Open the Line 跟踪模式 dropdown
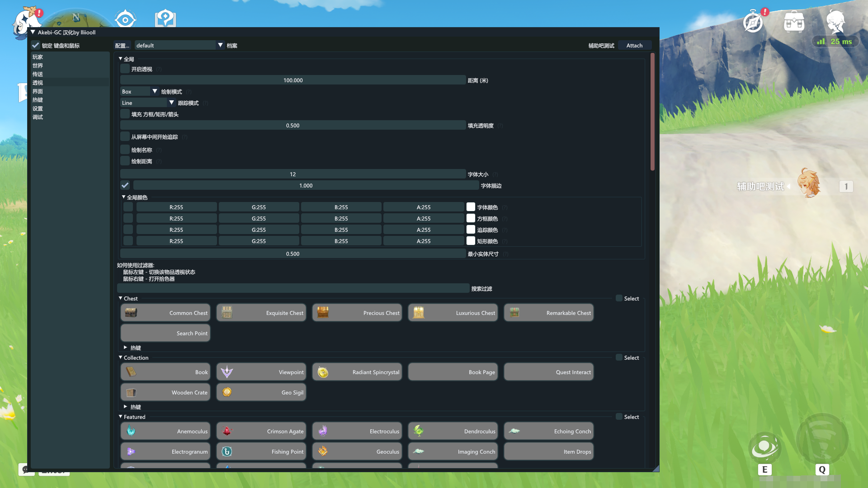868x488 pixels. 148,103
